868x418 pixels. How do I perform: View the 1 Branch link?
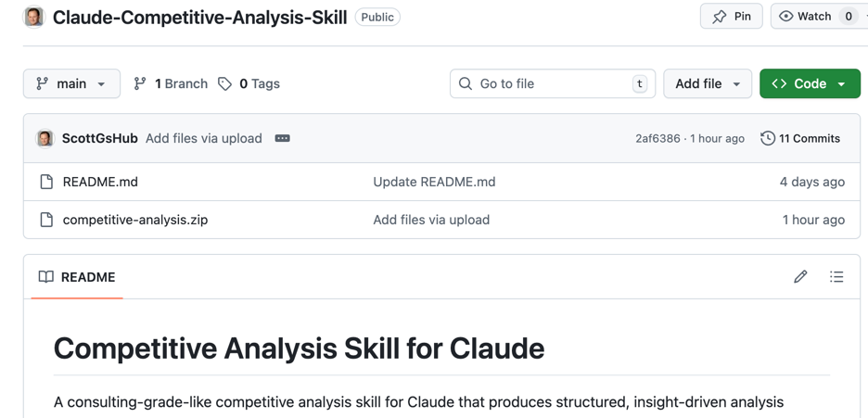[x=171, y=83]
